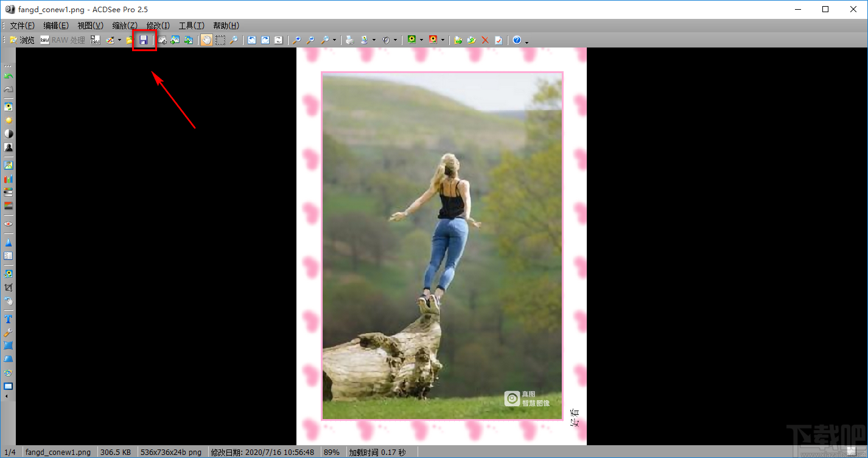This screenshot has height=458, width=868.
Task: Click the 加载时间 0.17 秒 status text
Action: coord(377,453)
